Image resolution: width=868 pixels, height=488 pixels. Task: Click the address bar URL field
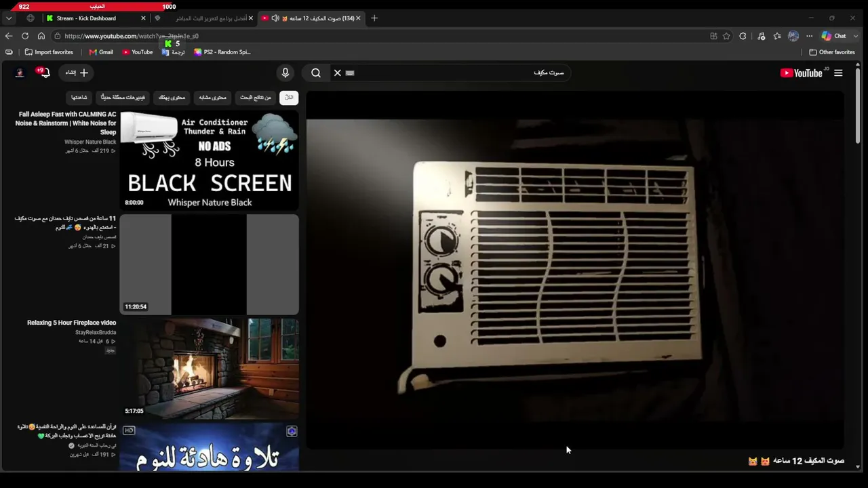click(380, 36)
